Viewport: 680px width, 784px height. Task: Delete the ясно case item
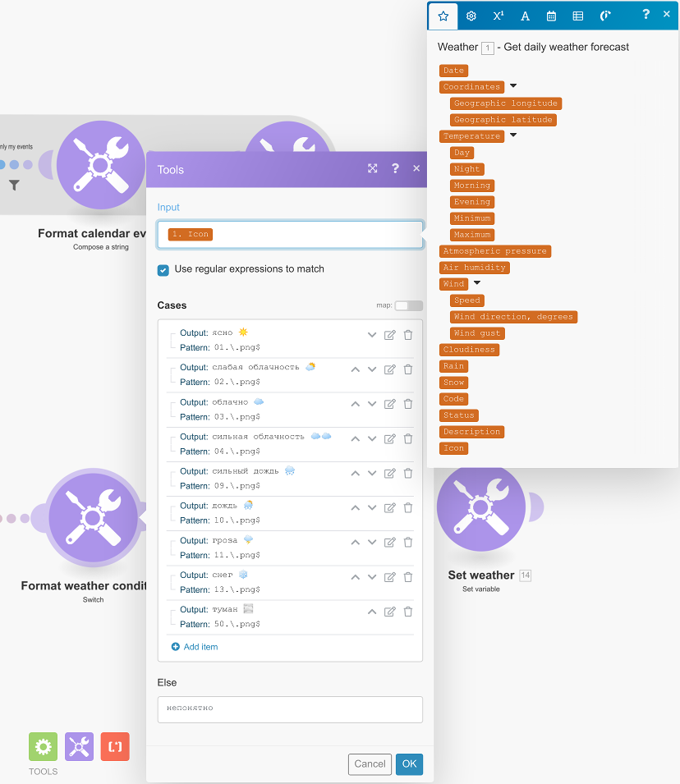point(408,335)
